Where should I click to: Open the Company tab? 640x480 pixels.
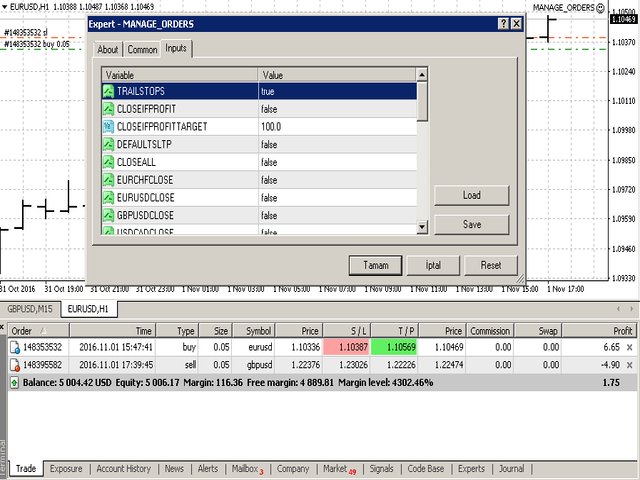point(293,469)
